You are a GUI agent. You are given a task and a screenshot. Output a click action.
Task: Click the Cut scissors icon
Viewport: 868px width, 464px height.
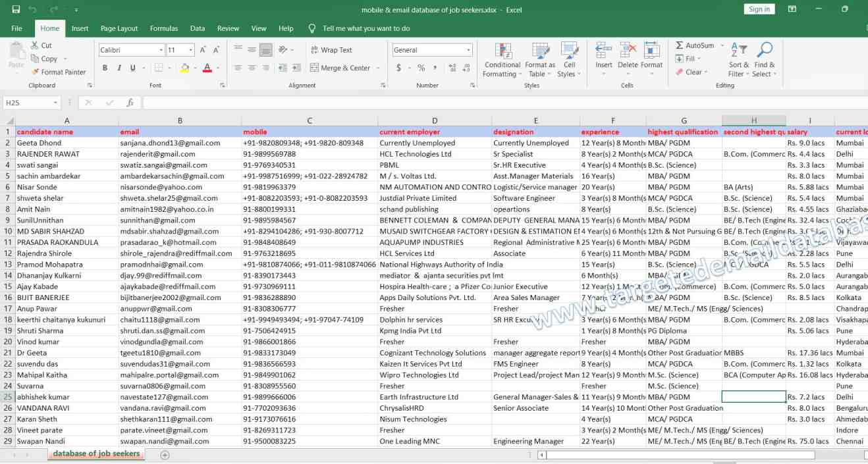[35, 45]
